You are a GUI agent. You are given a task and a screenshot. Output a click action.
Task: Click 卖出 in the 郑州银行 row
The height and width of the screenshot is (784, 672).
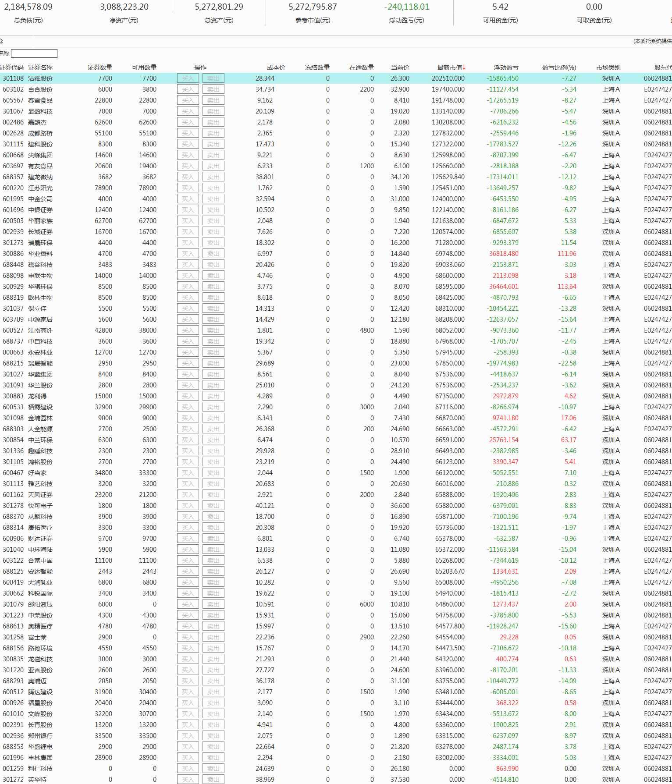coord(213,736)
